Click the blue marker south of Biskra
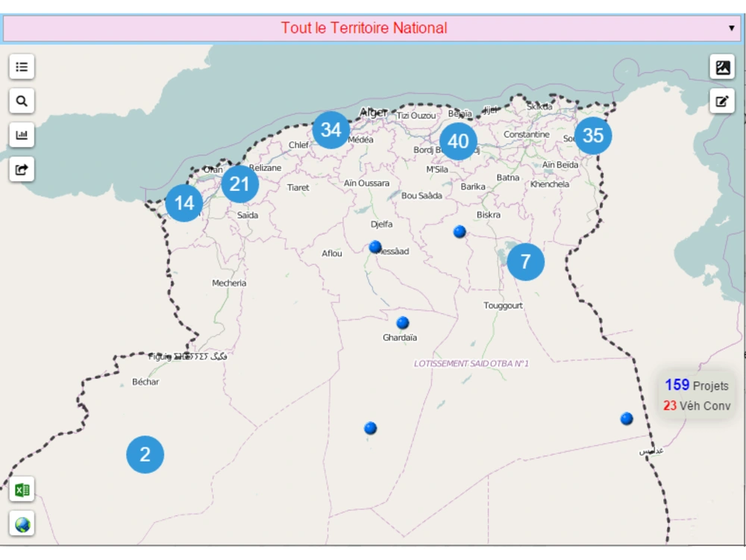 pos(460,231)
